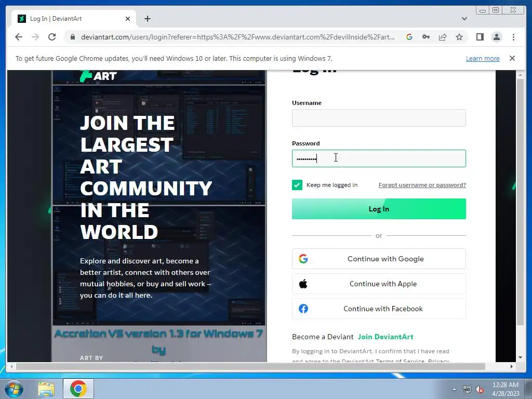Close the Log In DeviantArt tab
Viewport: 532px width, 399px height.
[128, 19]
